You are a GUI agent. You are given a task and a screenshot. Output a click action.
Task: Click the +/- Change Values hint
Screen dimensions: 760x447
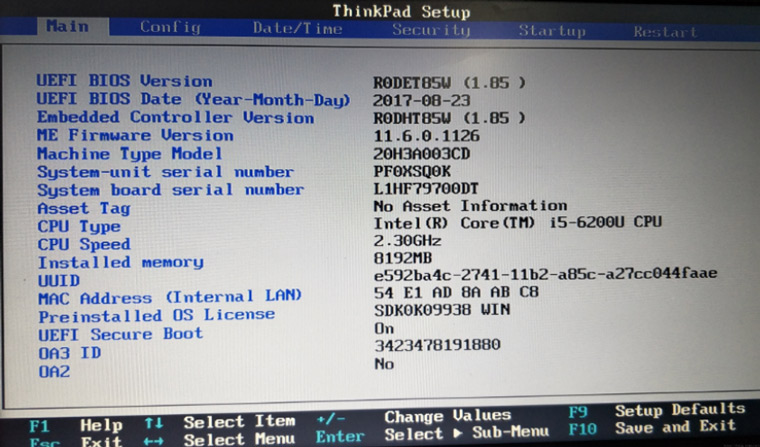point(414,417)
